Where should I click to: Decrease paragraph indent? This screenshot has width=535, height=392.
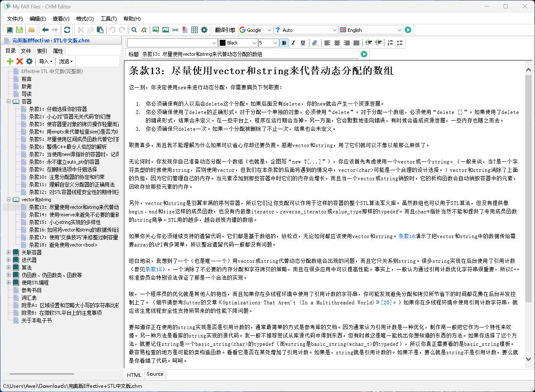(378, 43)
